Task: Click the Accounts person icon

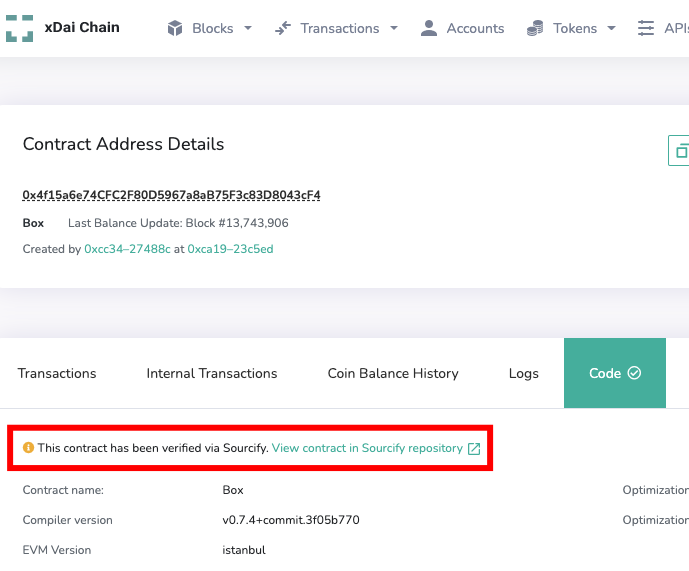Action: pos(429,28)
